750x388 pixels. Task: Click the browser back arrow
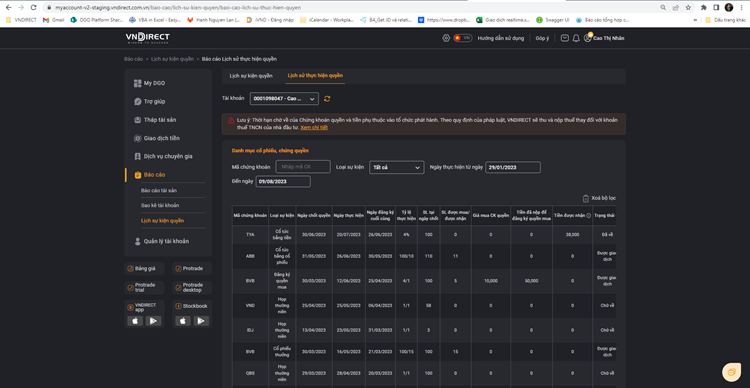(x=8, y=8)
